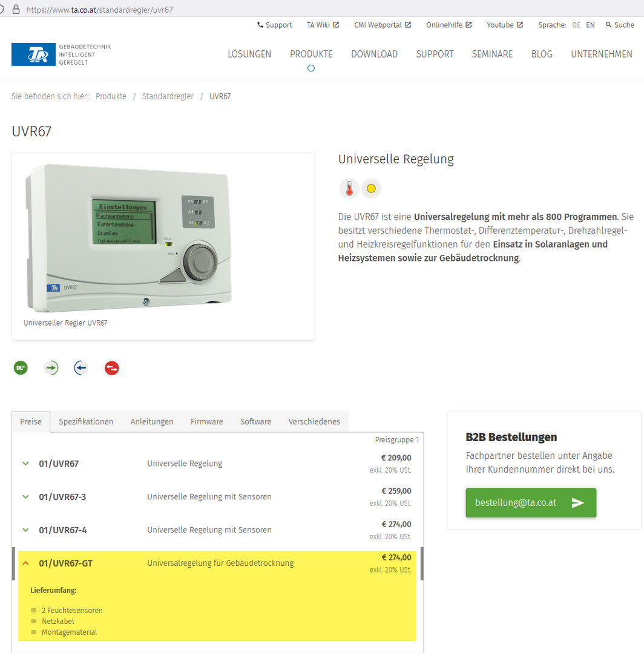Switch to the Spezifikationen tab

(x=86, y=421)
